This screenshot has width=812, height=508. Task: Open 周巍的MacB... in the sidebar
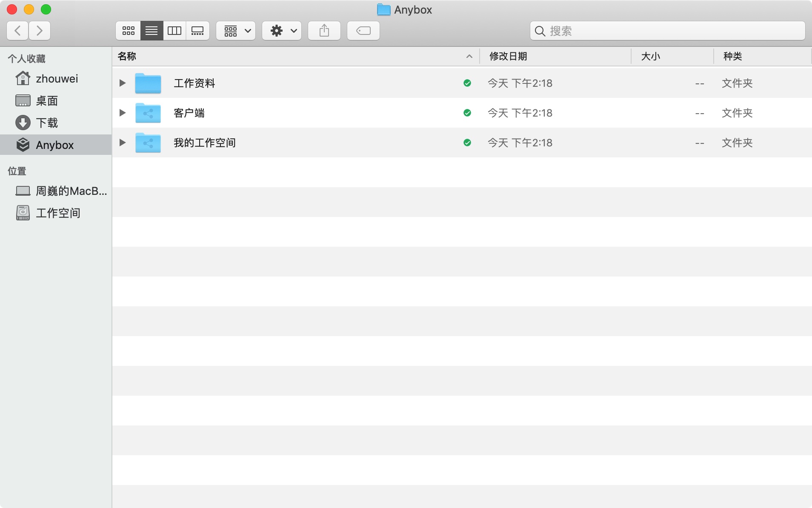click(x=56, y=191)
